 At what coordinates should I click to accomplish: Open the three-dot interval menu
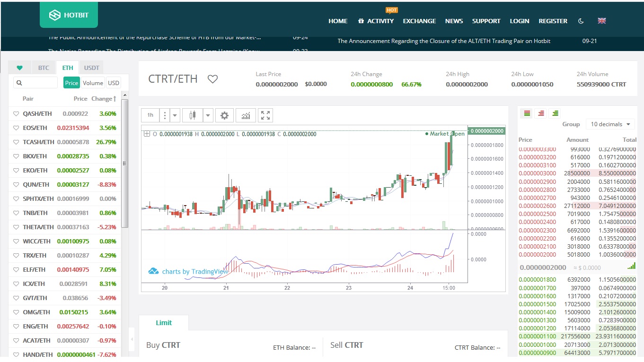(x=165, y=115)
